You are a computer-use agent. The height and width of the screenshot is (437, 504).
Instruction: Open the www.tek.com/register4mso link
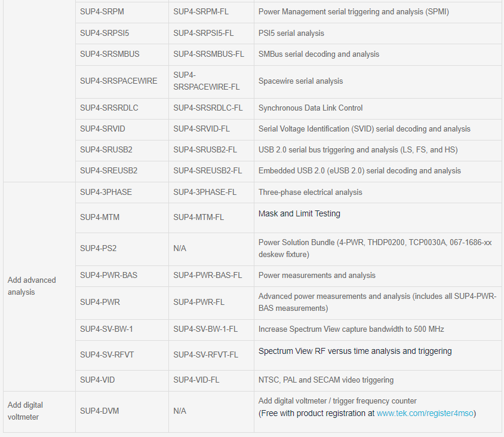click(425, 413)
